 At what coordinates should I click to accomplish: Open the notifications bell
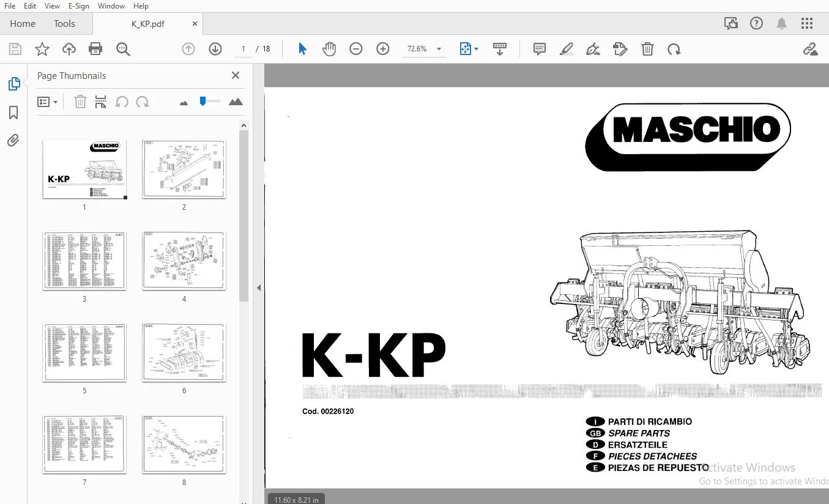click(782, 24)
